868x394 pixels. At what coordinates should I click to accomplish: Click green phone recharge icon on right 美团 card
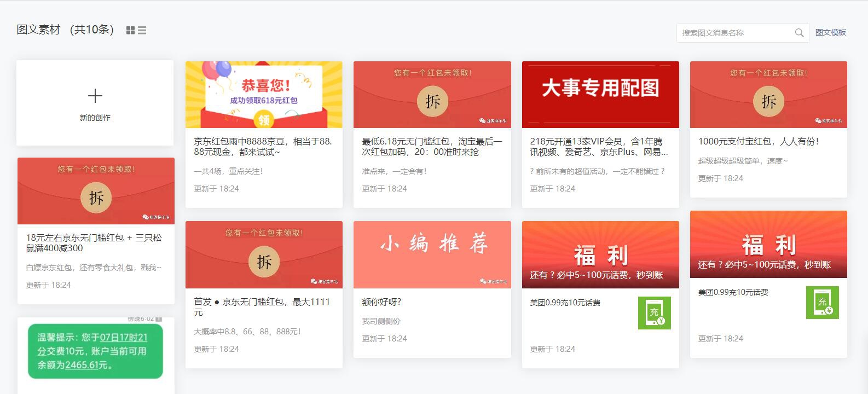click(823, 303)
